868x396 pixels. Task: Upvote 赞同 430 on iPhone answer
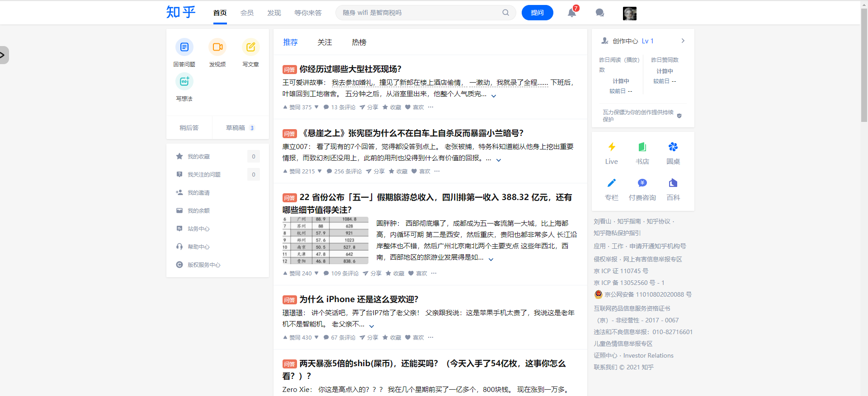[x=297, y=338]
